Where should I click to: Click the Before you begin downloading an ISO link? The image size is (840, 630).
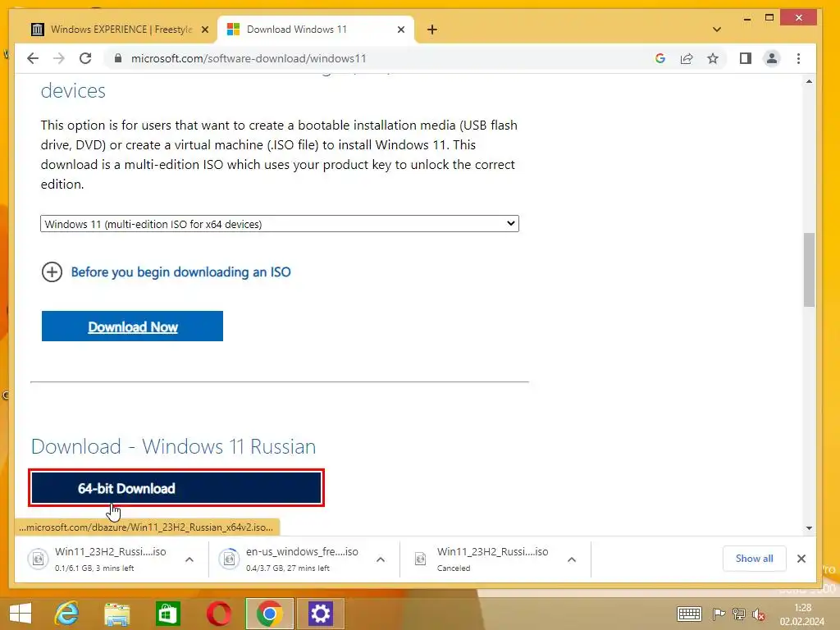(x=181, y=272)
